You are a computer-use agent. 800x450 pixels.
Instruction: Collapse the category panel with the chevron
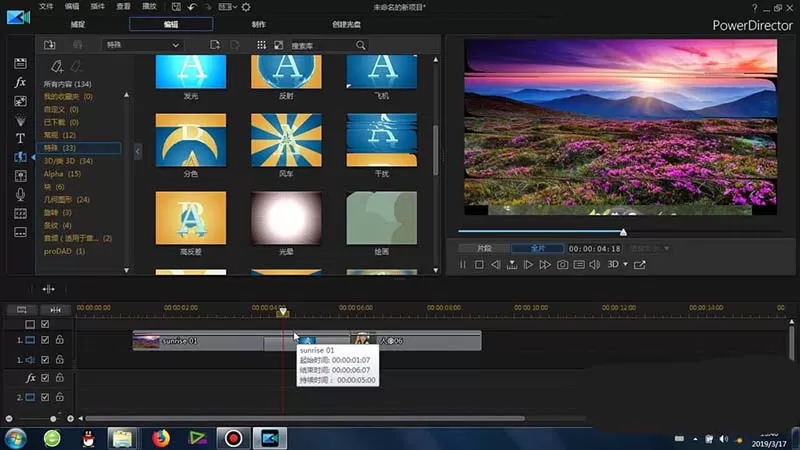pos(138,151)
